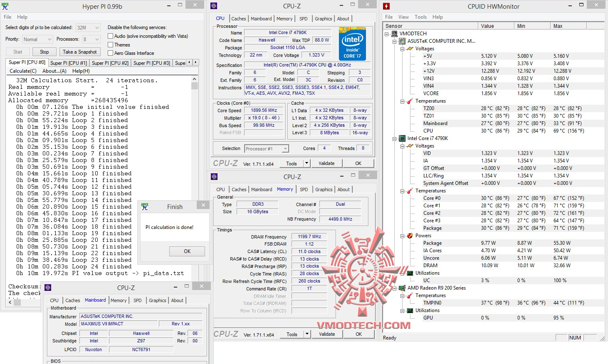Open Graphics tab in CPU-Z Mainboard window
The image size is (608, 364).
click(x=158, y=300)
